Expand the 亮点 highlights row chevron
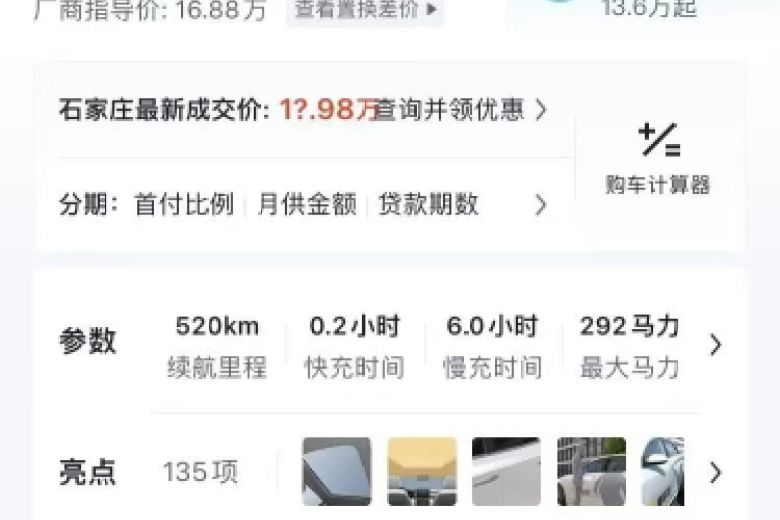780x520 pixels. click(715, 472)
